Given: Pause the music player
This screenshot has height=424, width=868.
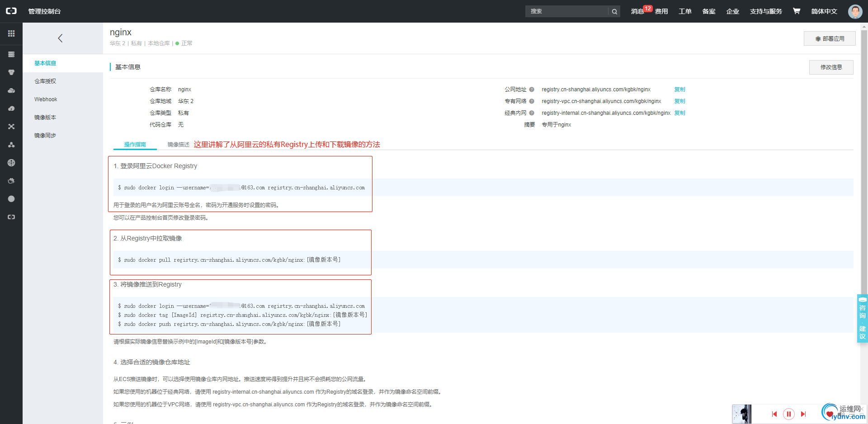Looking at the screenshot, I should (789, 414).
